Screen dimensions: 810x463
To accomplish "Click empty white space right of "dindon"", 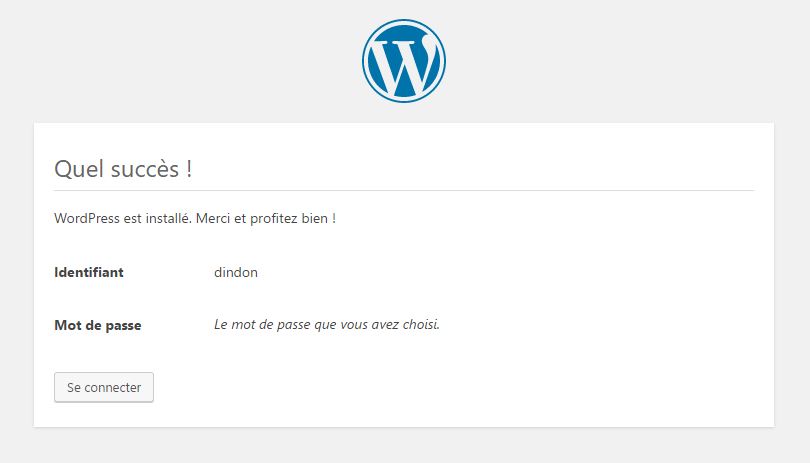I will tap(500, 272).
